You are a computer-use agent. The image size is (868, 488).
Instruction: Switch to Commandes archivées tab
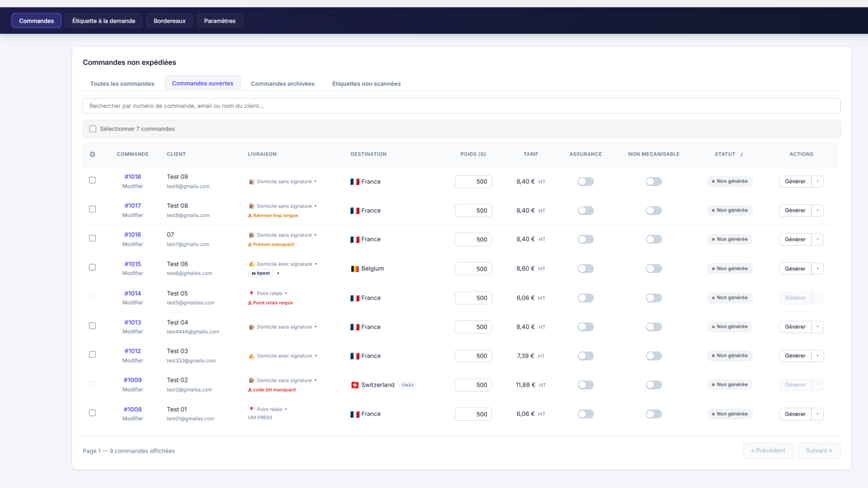(x=283, y=84)
